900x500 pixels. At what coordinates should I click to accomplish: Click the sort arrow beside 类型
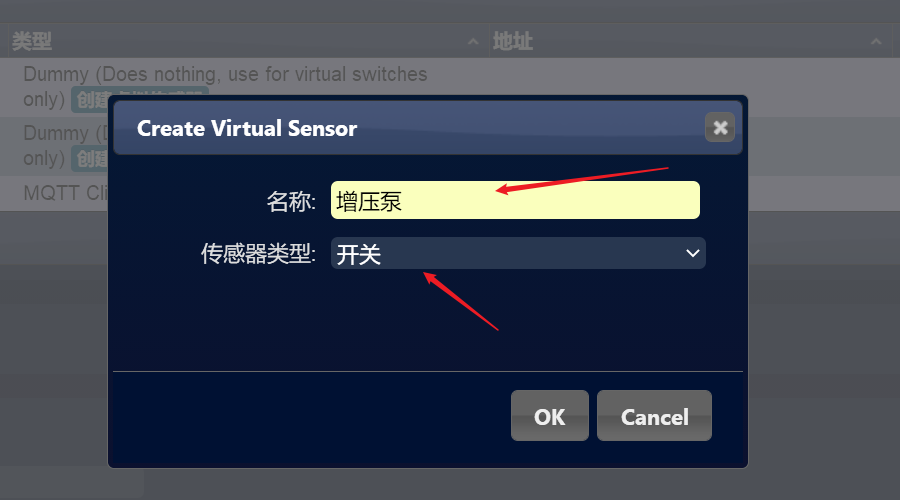click(x=473, y=41)
